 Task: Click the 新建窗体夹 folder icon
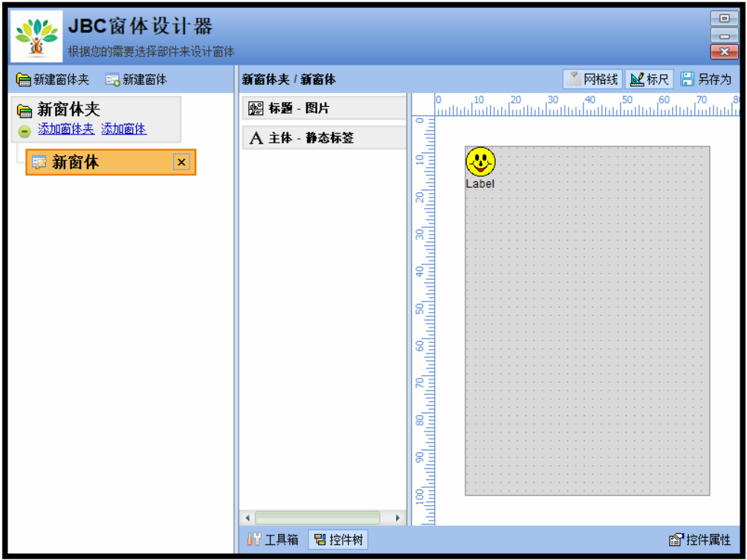[24, 79]
